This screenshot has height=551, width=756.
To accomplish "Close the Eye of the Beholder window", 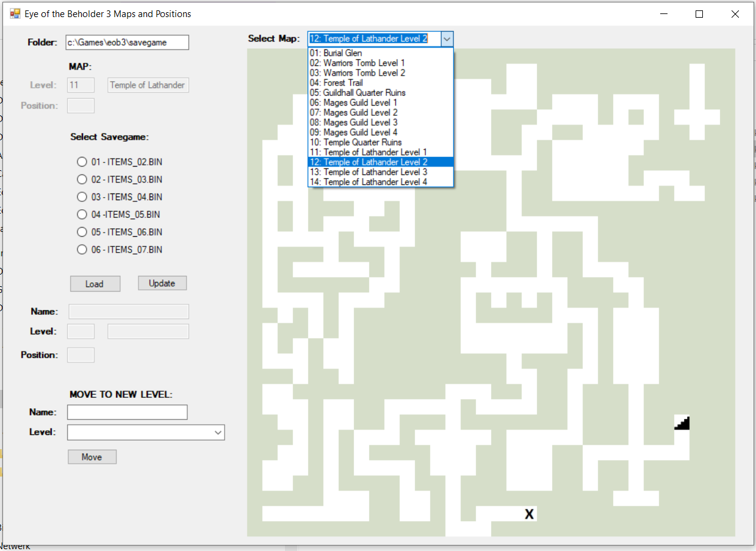I will tap(735, 14).
